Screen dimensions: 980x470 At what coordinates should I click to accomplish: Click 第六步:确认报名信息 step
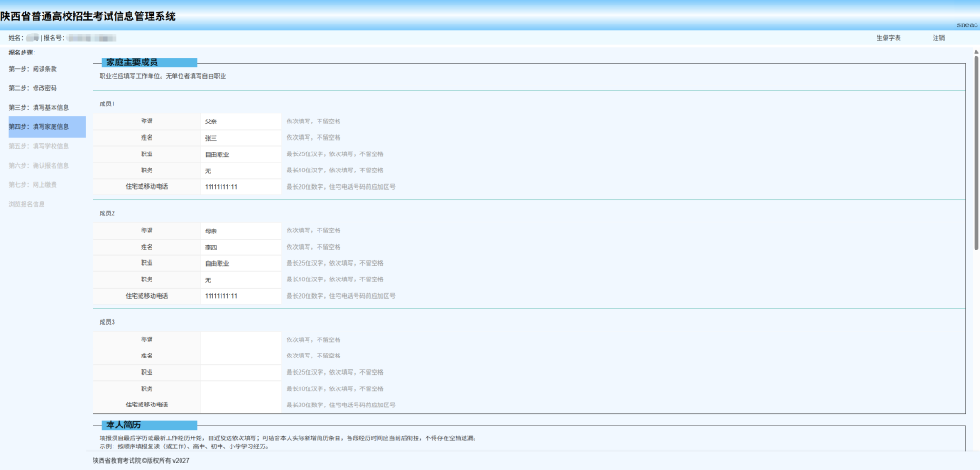(39, 166)
